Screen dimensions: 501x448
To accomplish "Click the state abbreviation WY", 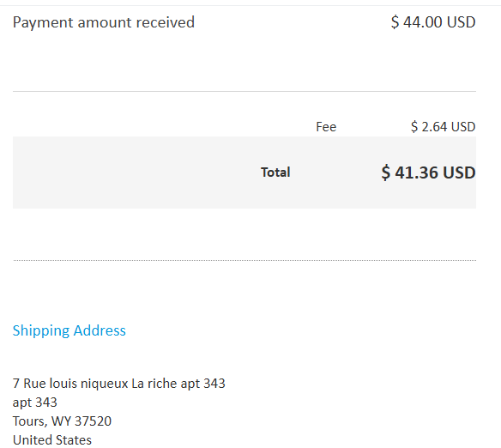I will 61,421.
